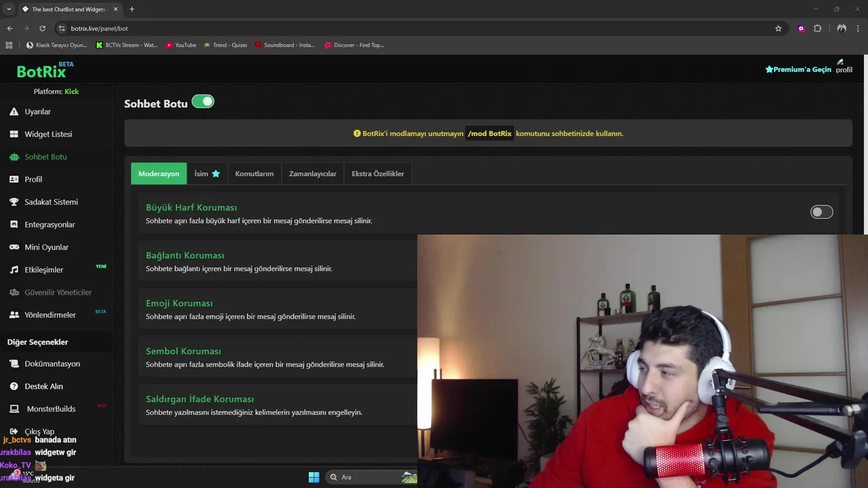Image resolution: width=868 pixels, height=488 pixels.
Task: Open the Windows Start menu
Action: (314, 477)
